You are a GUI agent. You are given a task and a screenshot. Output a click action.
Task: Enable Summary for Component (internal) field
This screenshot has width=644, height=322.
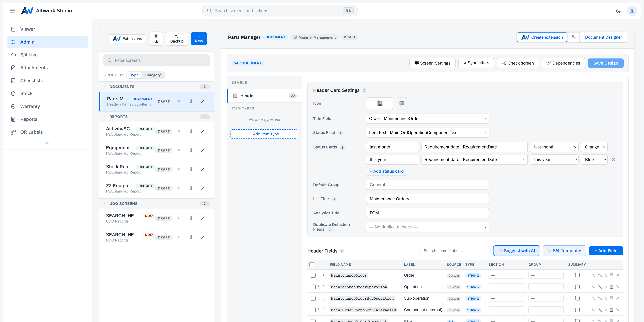coord(577,310)
